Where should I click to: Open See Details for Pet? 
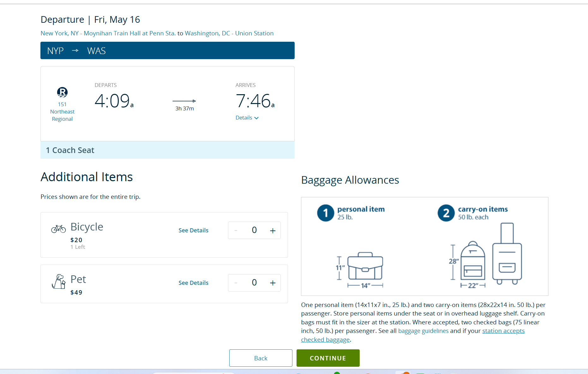pyautogui.click(x=193, y=283)
